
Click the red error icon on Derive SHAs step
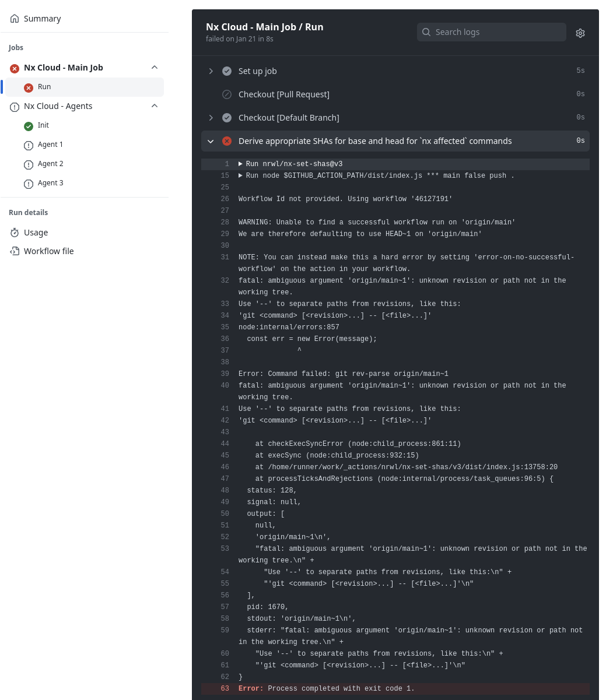click(227, 141)
